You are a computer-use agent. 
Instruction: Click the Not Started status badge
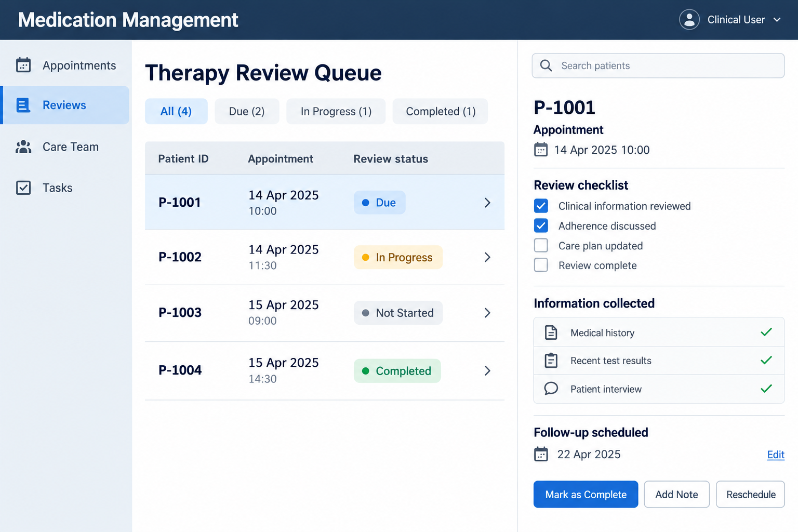398,313
